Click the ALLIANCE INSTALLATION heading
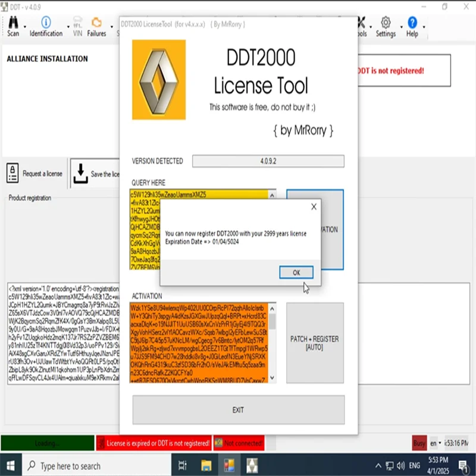Image resolution: width=476 pixels, height=476 pixels. [x=48, y=59]
